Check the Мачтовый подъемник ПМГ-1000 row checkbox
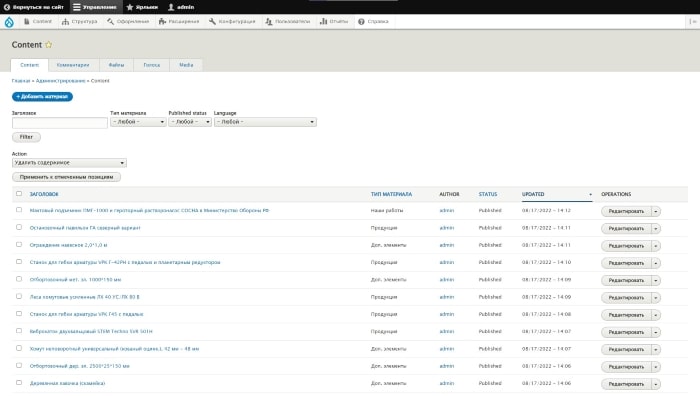 click(x=19, y=210)
